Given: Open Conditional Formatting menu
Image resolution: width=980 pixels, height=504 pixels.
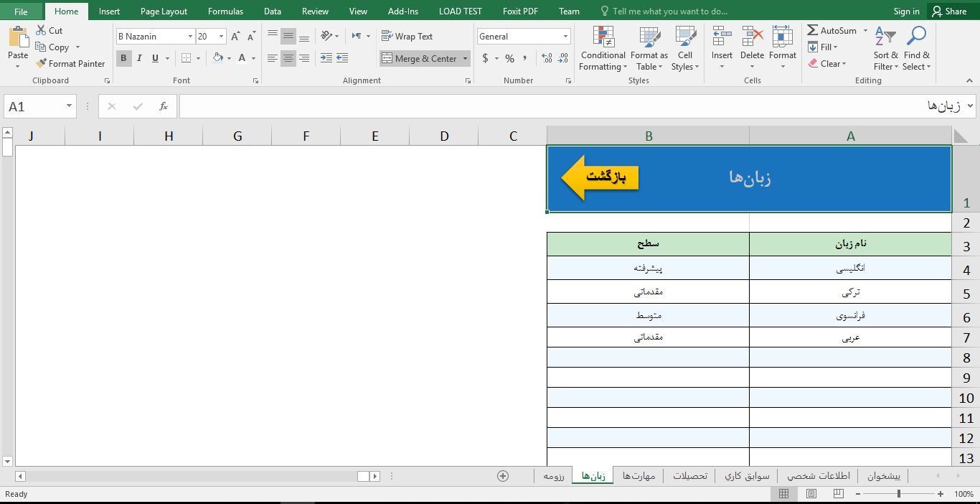Looking at the screenshot, I should point(603,48).
